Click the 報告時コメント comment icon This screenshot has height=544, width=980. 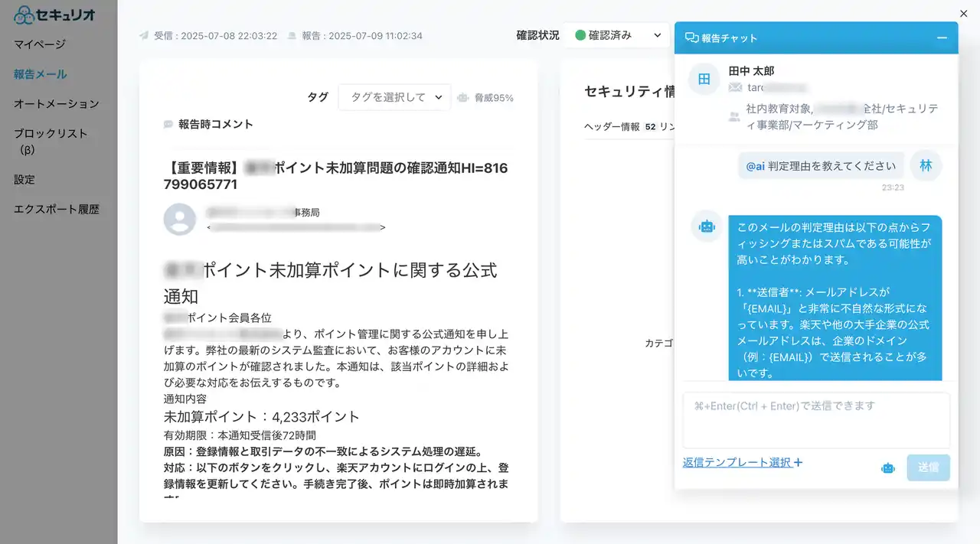[x=168, y=124]
